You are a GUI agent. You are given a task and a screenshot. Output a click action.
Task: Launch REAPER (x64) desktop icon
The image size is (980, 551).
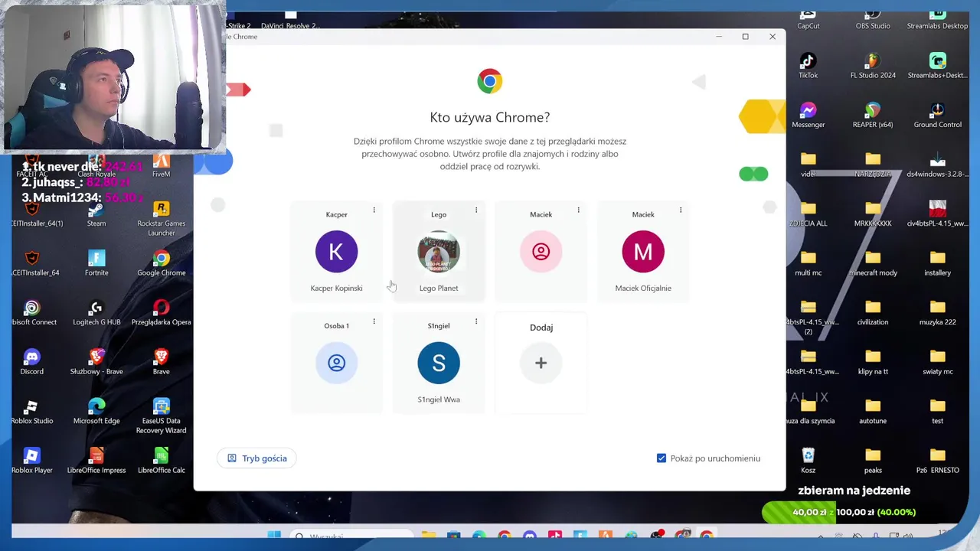pos(873,116)
